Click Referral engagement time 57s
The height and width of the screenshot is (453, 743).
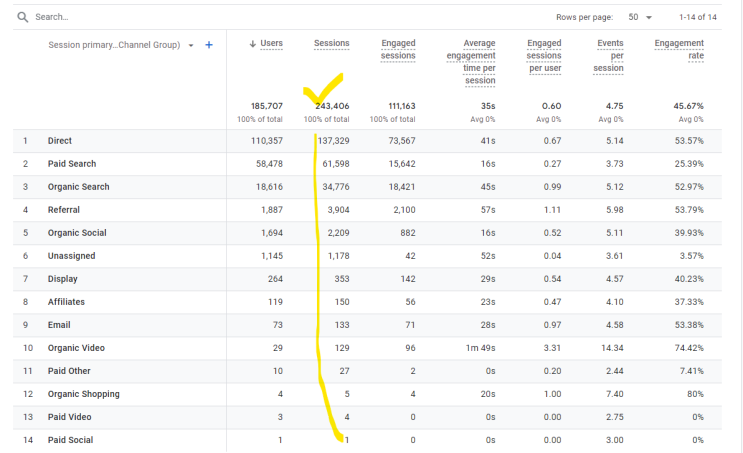488,210
